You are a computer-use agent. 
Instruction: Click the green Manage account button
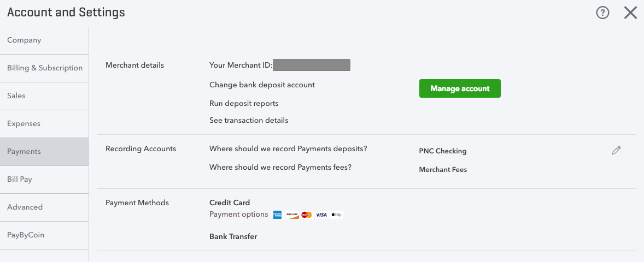[460, 88]
